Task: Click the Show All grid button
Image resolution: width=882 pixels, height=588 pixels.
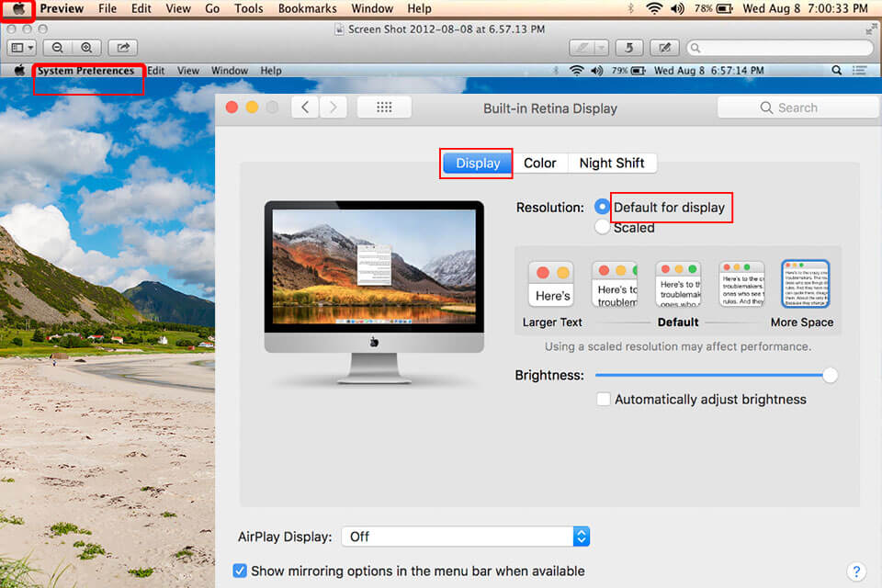Action: 384,107
